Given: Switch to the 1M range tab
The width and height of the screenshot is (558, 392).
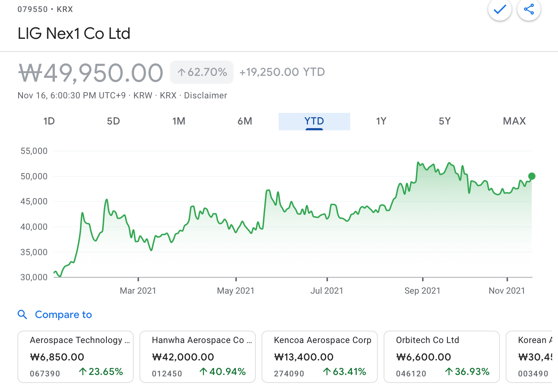Looking at the screenshot, I should [179, 121].
